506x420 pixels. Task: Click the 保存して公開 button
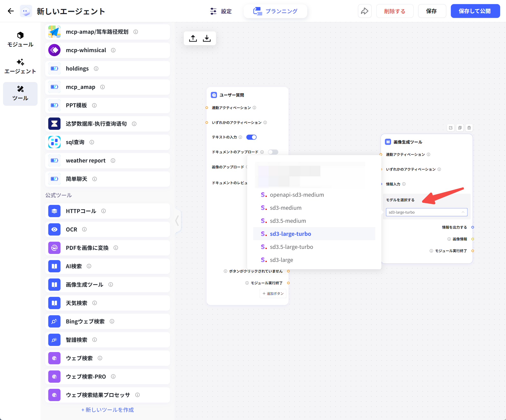475,11
